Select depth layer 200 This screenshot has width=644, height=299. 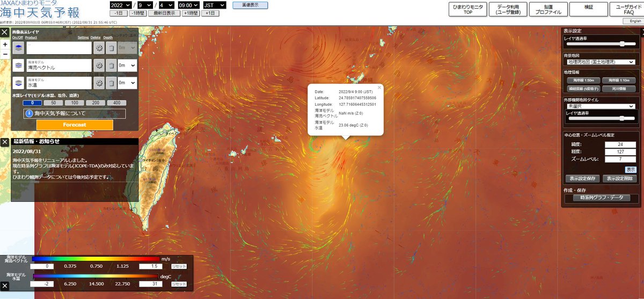(96, 103)
